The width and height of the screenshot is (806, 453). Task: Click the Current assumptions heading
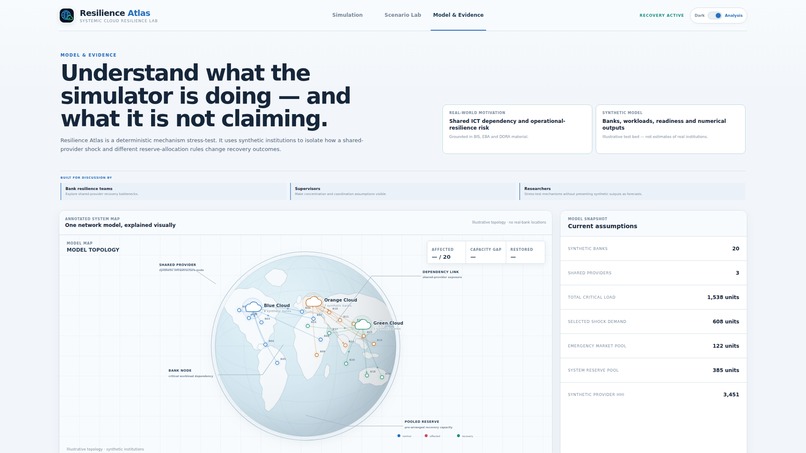(602, 226)
